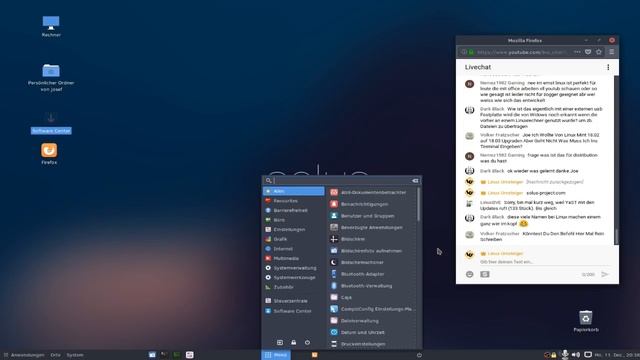Open Firefox page actions three-dot menu

point(577,52)
